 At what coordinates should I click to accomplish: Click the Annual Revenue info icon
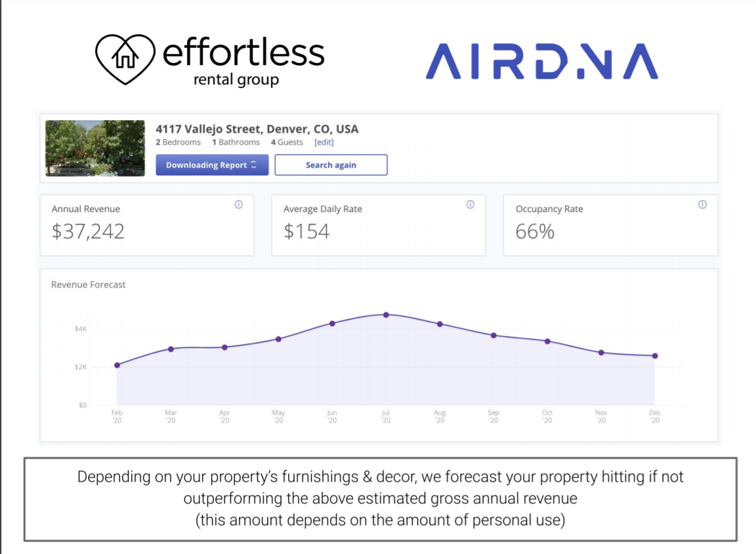click(239, 204)
